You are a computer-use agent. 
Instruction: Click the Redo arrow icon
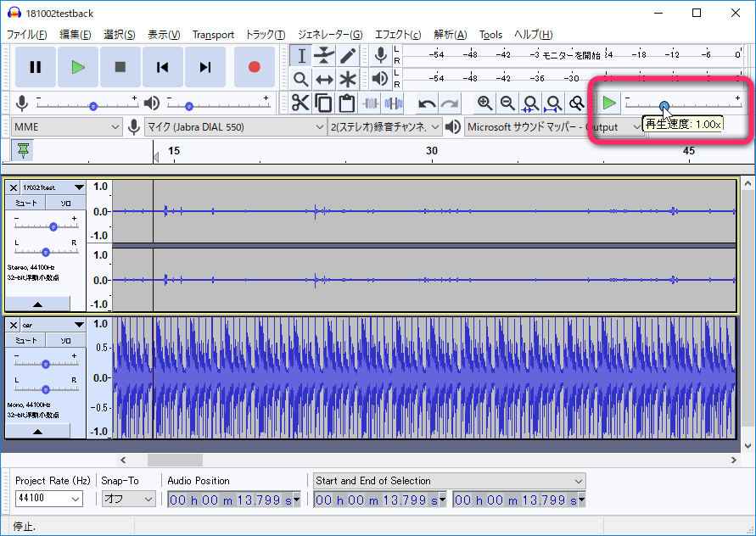pos(450,103)
